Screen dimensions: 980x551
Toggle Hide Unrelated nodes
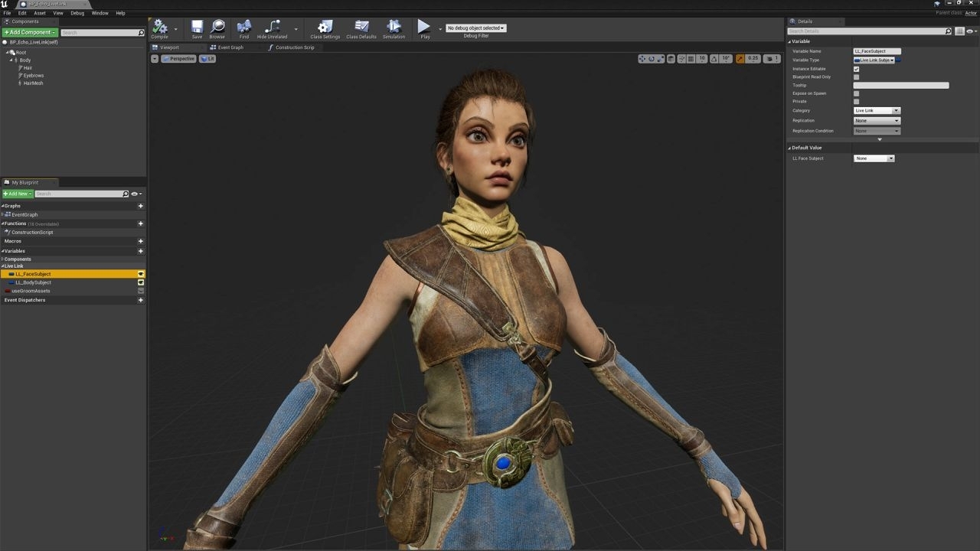272,29
